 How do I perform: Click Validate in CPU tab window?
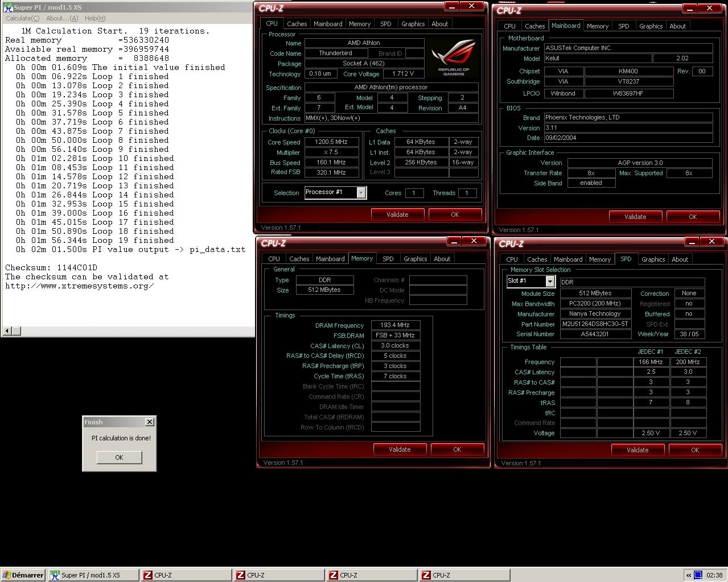[x=397, y=214]
